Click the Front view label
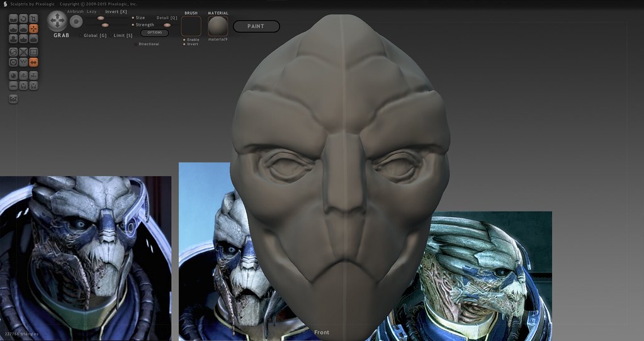The image size is (644, 341). coord(322,332)
